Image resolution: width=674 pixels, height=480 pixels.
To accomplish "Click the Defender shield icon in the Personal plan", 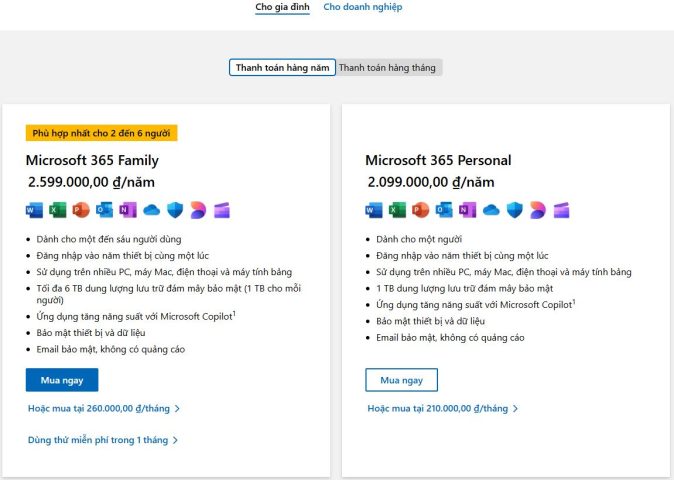I will tap(515, 210).
